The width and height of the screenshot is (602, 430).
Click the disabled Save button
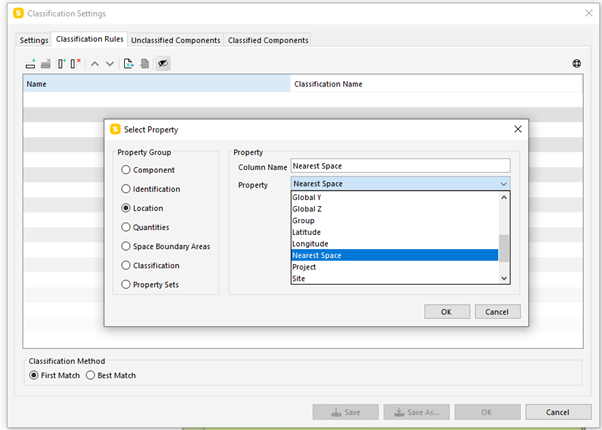pyautogui.click(x=346, y=412)
